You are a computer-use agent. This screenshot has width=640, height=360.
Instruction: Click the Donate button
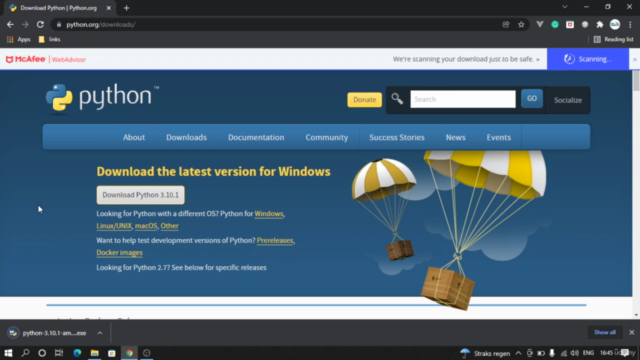(x=364, y=100)
